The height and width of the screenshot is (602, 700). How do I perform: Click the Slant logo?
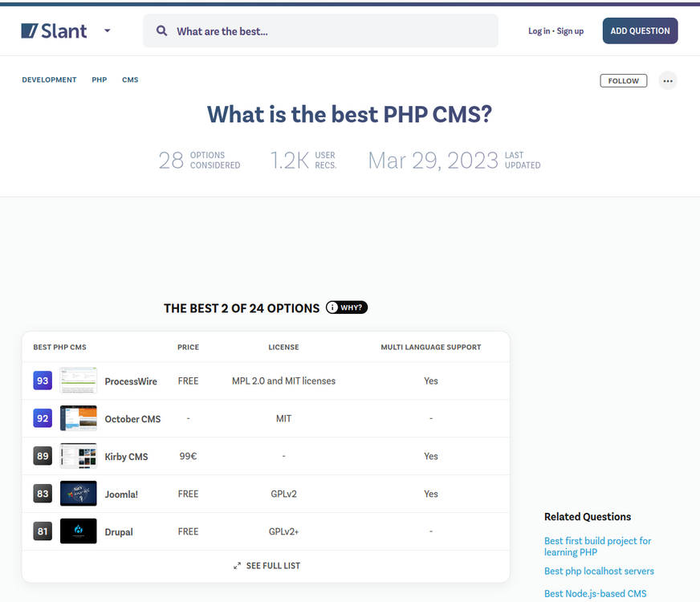click(x=54, y=31)
